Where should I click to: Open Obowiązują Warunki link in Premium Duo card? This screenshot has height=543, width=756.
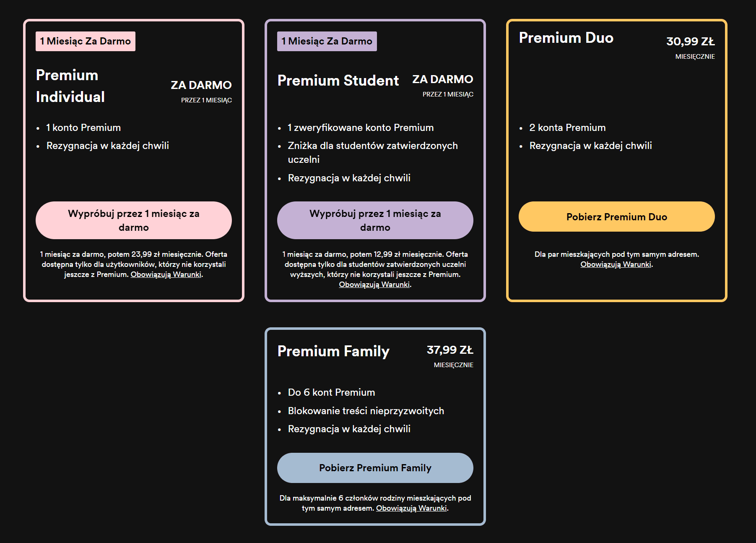pos(616,264)
